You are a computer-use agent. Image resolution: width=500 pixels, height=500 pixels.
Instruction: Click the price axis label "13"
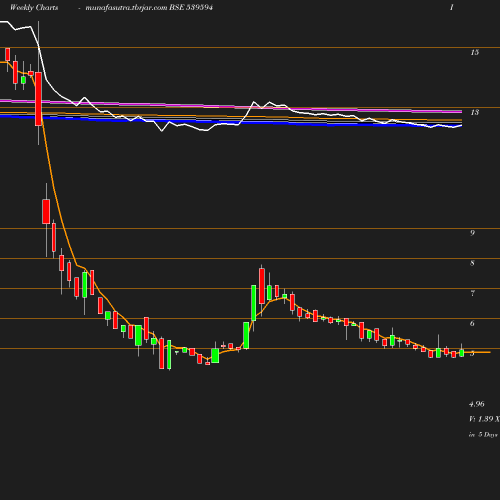(x=475, y=112)
